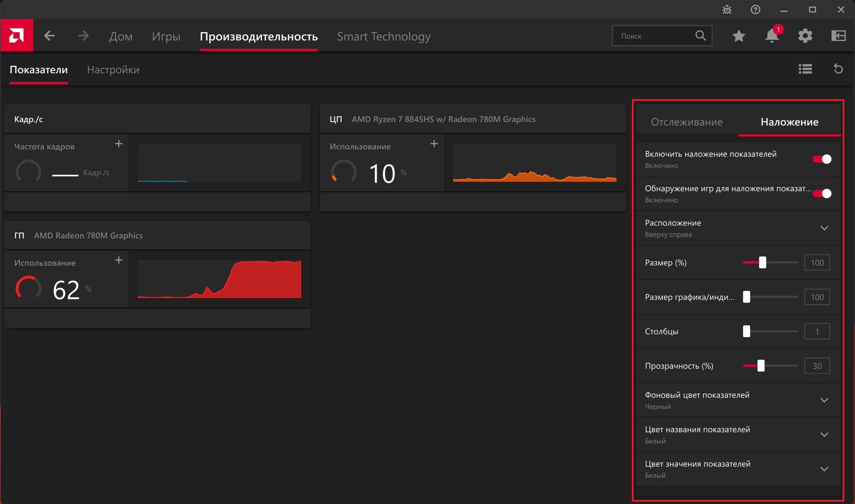Toggle the sidebar panel icon

point(838,36)
